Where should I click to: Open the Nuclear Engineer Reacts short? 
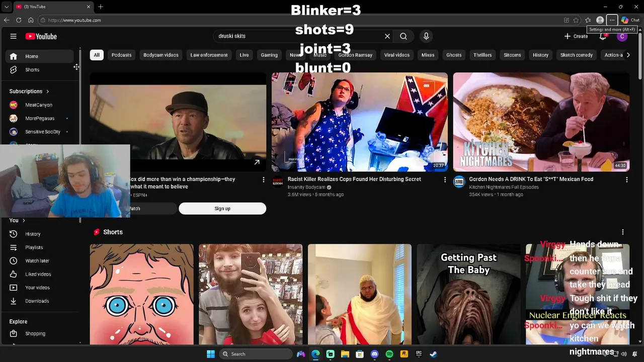coord(578,294)
